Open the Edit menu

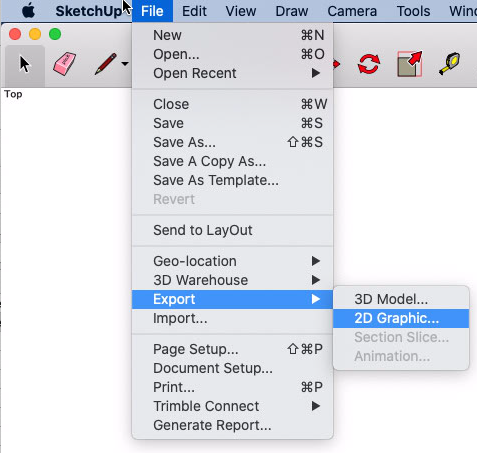coord(194,11)
